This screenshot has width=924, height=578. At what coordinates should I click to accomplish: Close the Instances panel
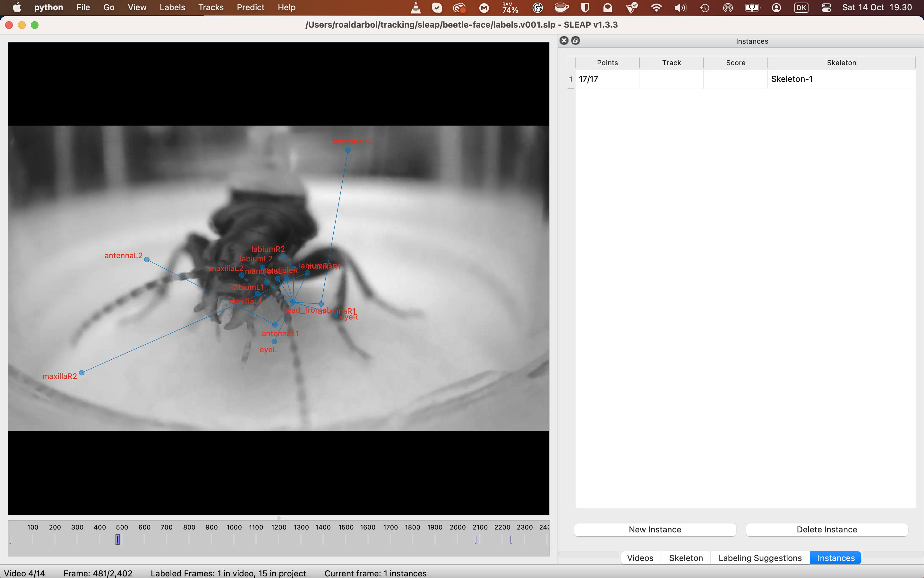point(564,40)
